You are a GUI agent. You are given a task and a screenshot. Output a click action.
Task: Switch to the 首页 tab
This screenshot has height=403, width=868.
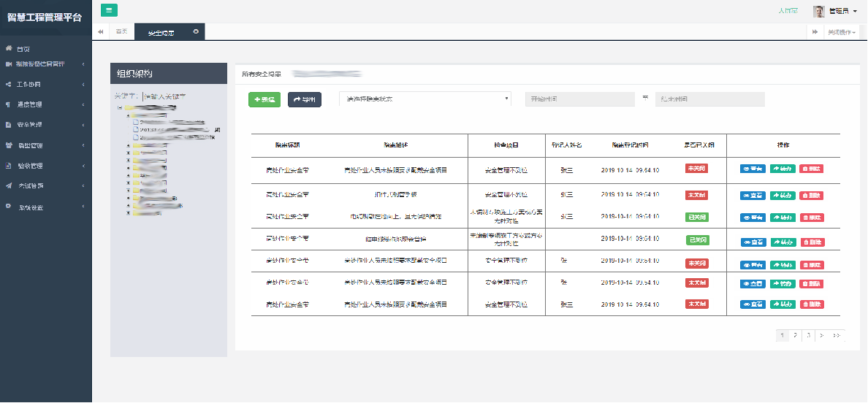(x=121, y=32)
